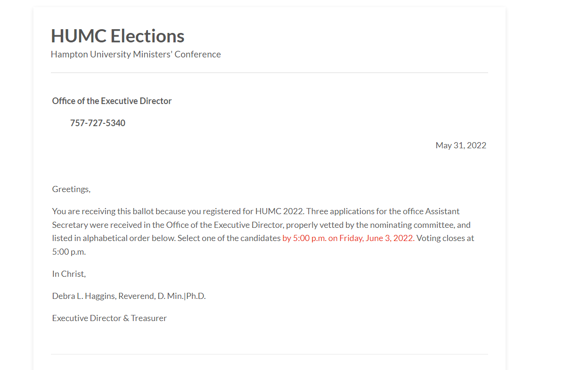Click the phone number 757-727-5340
Screen dimensions: 588x370
98,123
